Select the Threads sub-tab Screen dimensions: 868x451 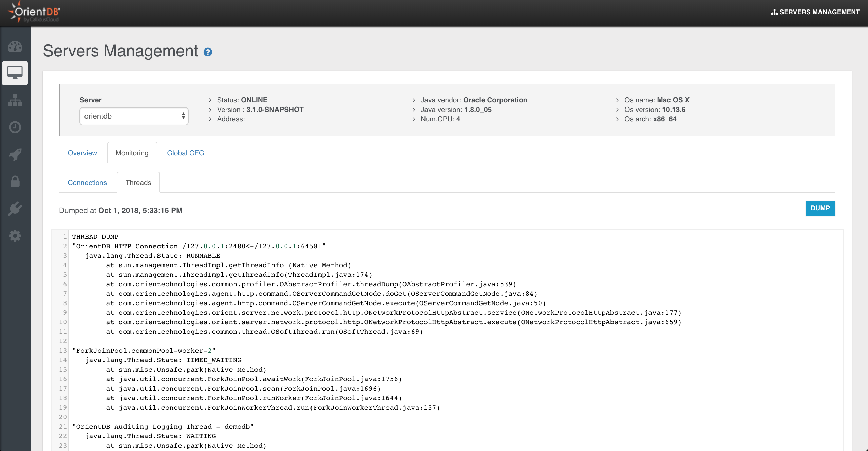[x=138, y=183]
